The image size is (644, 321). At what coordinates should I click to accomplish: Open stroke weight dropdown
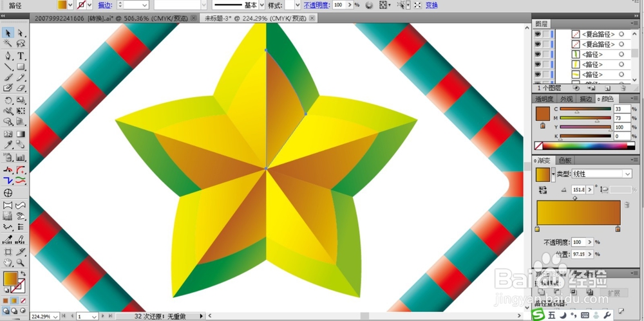tap(144, 5)
